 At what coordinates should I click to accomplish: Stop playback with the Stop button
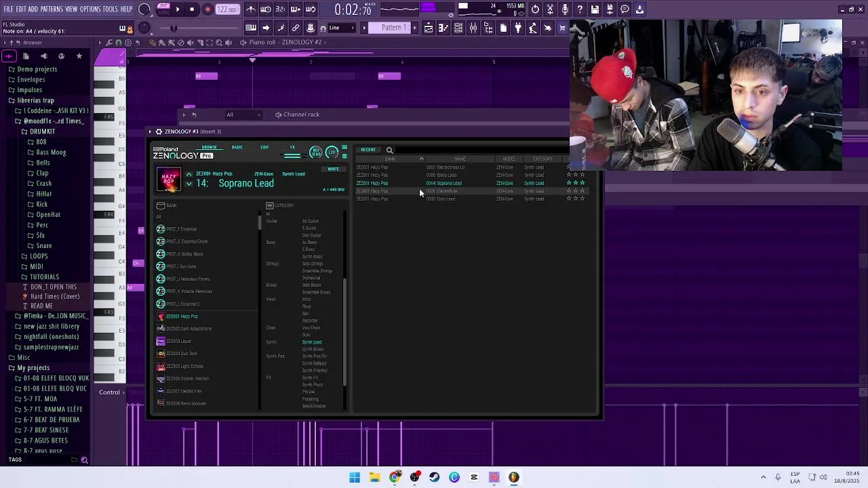click(193, 9)
